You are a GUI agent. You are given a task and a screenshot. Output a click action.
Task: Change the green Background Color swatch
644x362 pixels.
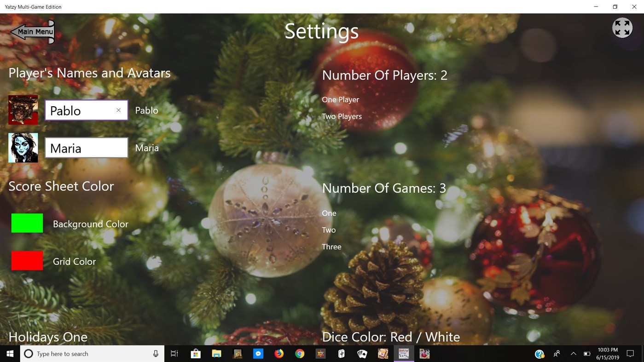27,223
